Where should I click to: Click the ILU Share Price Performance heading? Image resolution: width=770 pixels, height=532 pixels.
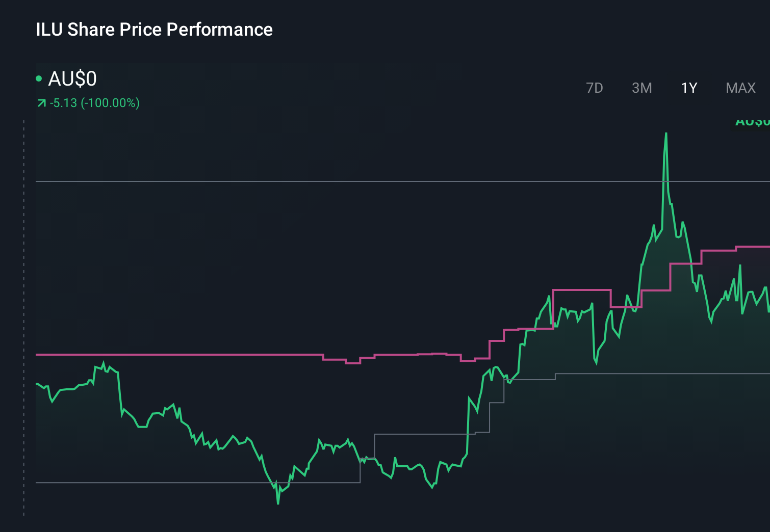coord(154,30)
